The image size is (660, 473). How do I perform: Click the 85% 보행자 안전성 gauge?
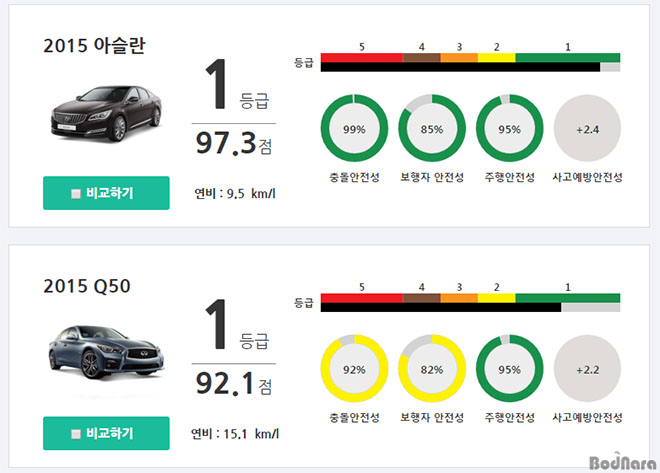pyautogui.click(x=432, y=128)
